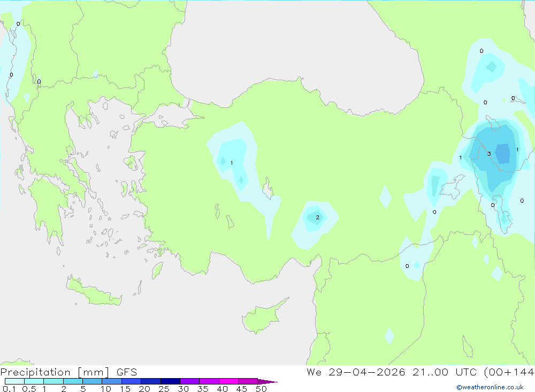Click the "50" legend scale label
The width and height of the screenshot is (535, 392).
pos(261,389)
